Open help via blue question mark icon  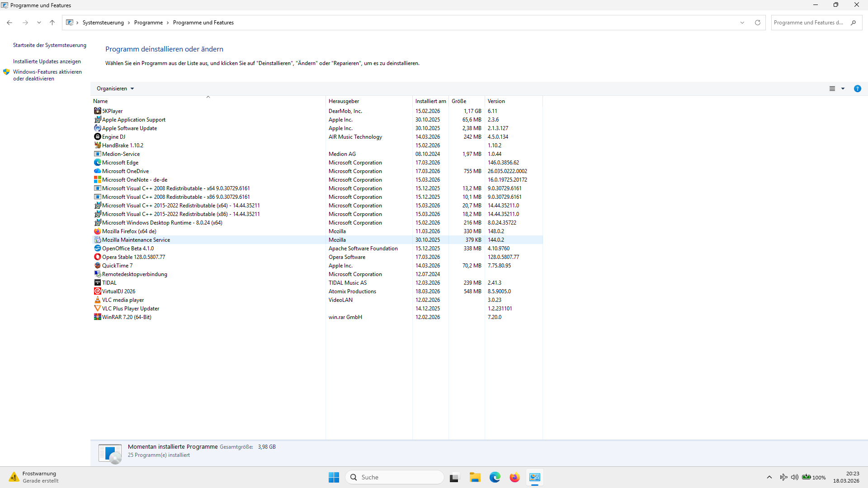[x=857, y=89]
